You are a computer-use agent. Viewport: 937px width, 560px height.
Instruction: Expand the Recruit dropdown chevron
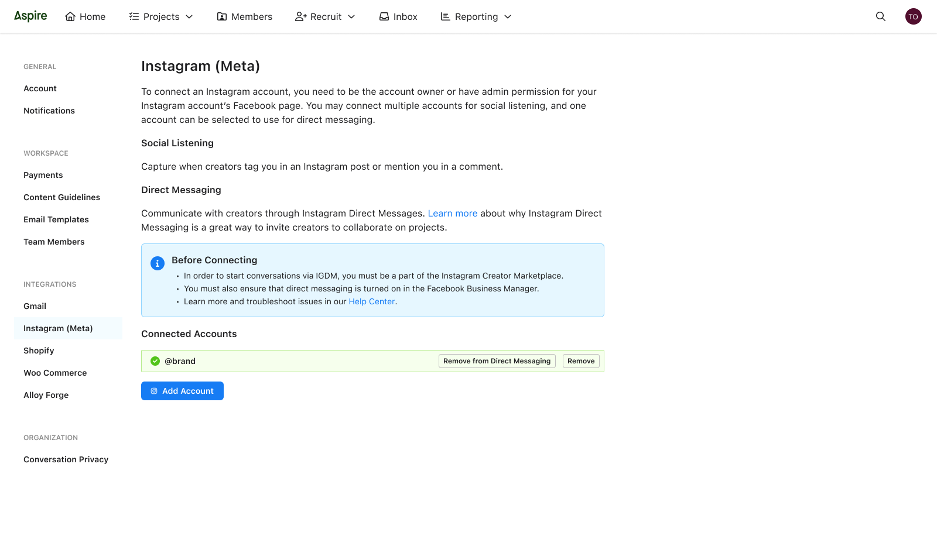(351, 16)
